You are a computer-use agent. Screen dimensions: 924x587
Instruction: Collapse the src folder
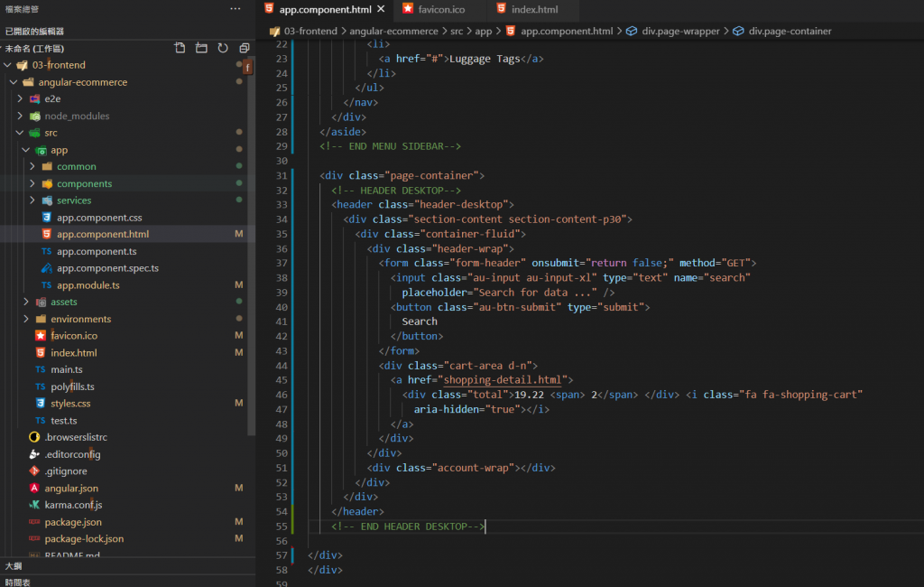[x=20, y=133]
